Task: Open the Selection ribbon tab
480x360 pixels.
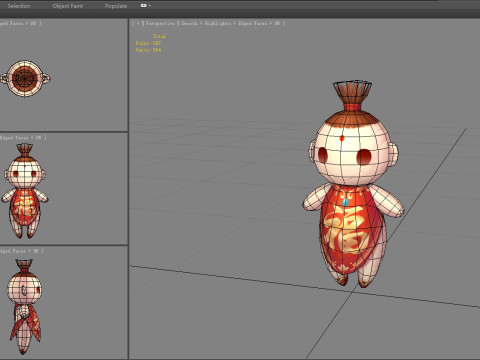Action: coord(19,6)
